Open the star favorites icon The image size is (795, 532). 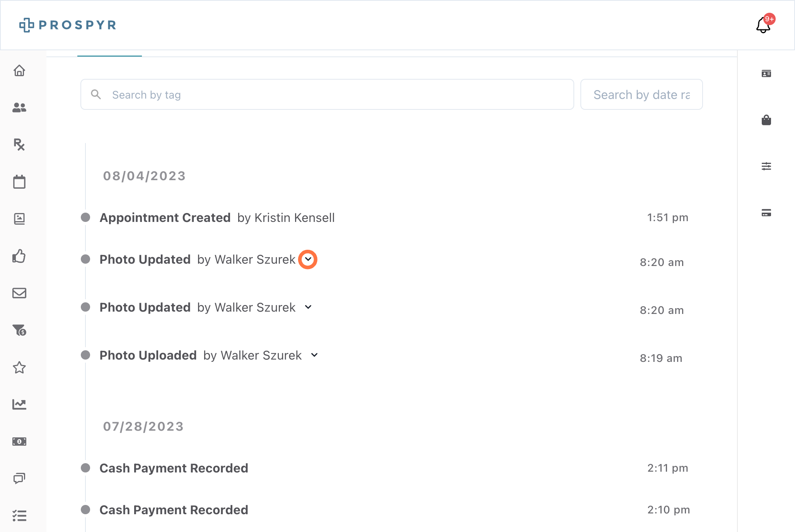tap(19, 367)
